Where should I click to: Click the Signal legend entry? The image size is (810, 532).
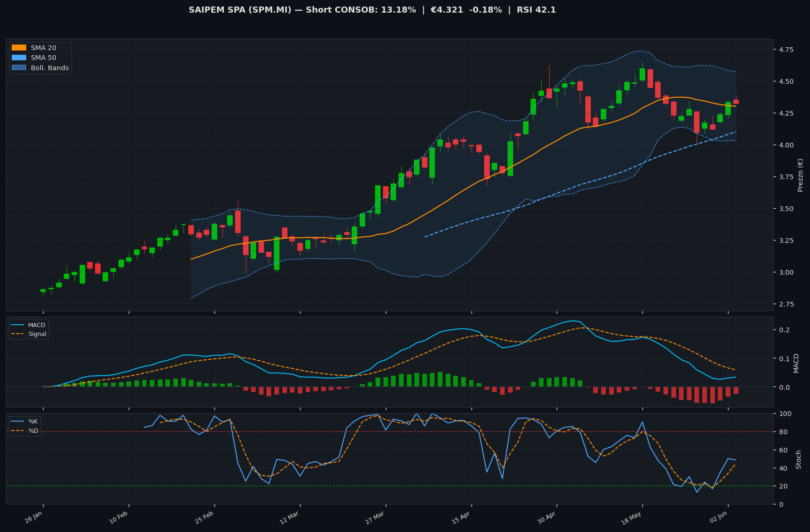[28, 334]
